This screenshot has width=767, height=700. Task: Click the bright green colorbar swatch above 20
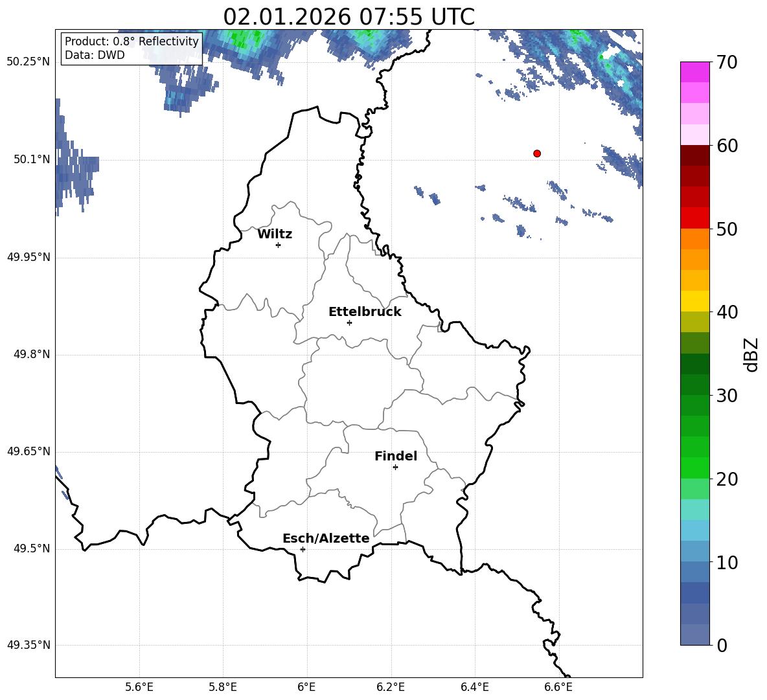[x=694, y=468]
